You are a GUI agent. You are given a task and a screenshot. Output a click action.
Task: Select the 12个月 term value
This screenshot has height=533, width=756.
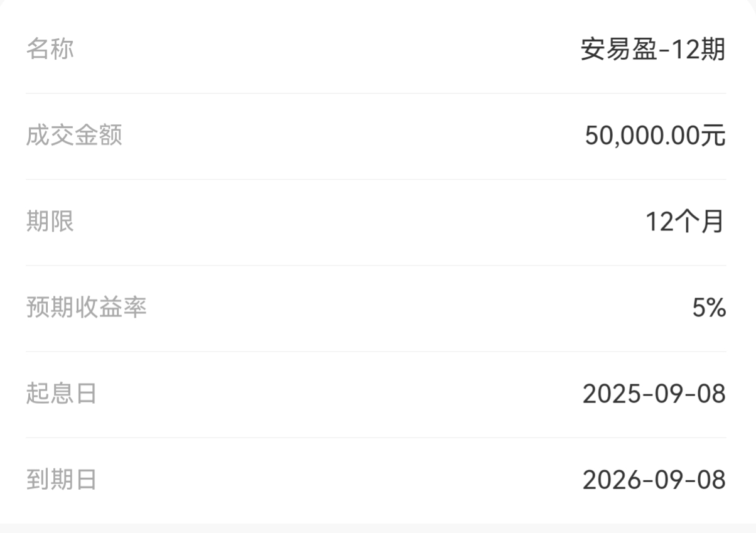tap(686, 222)
